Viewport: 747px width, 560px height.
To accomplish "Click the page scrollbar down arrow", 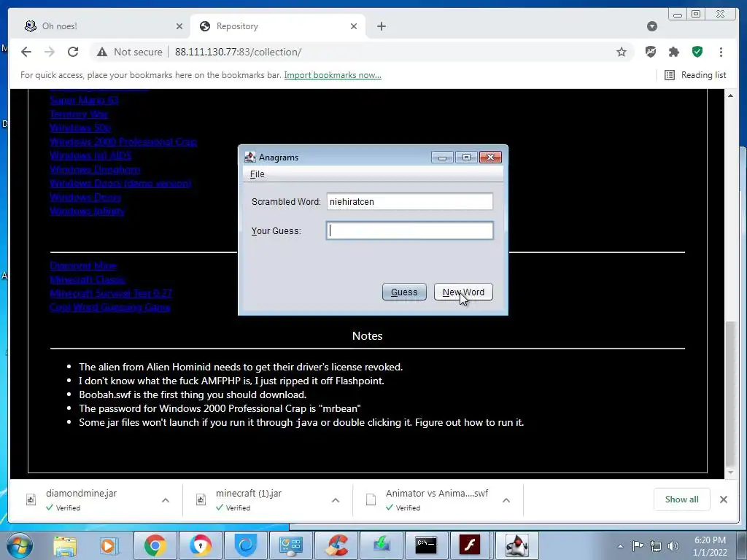I will coord(730,472).
